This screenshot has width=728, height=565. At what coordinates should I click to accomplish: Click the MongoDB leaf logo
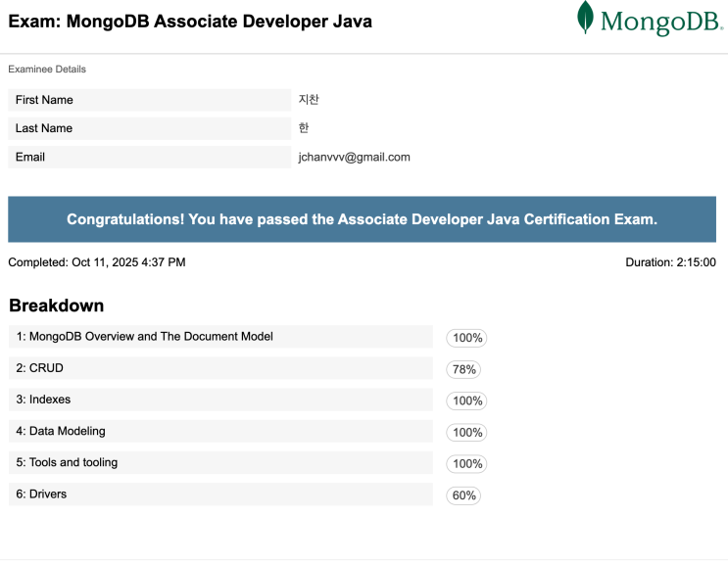585,18
